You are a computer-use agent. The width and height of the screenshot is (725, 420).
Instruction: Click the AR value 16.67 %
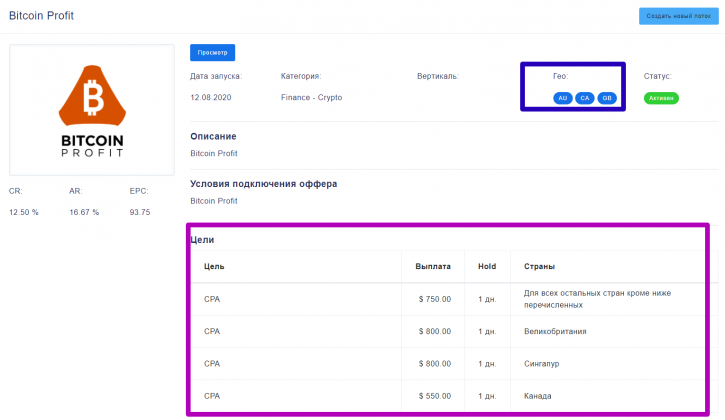coord(84,212)
